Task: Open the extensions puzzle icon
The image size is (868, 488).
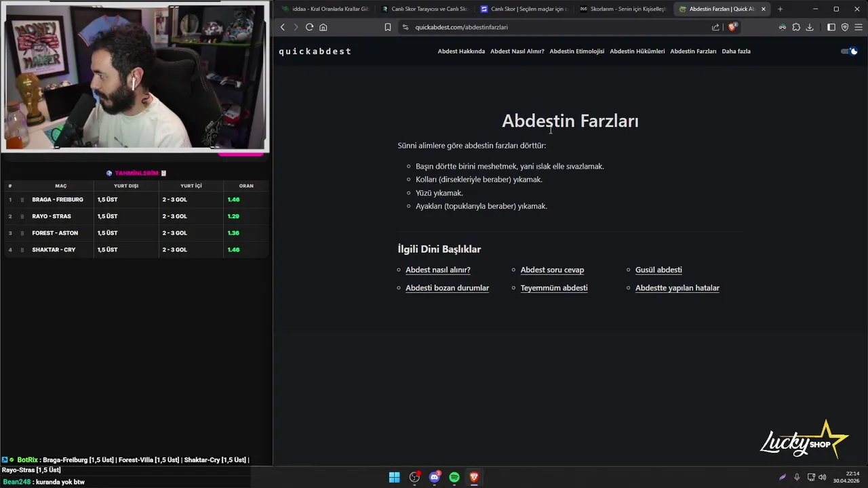Action: [x=796, y=27]
